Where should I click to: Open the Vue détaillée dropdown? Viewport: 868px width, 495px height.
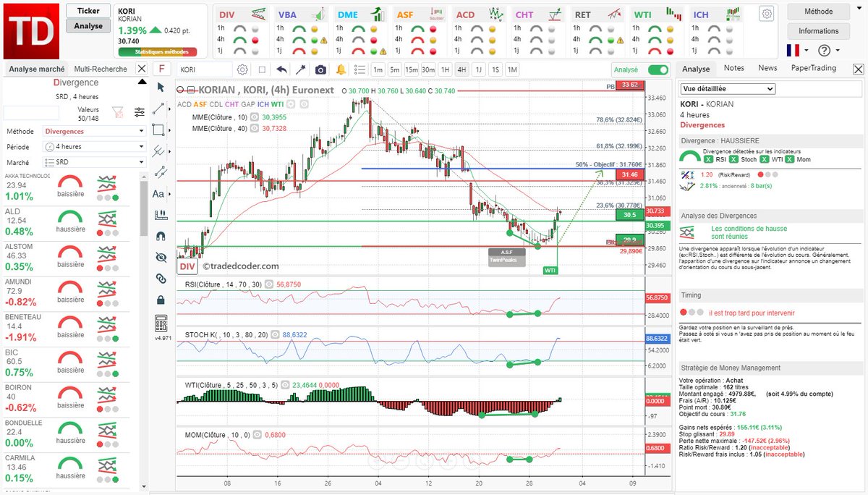[727, 88]
